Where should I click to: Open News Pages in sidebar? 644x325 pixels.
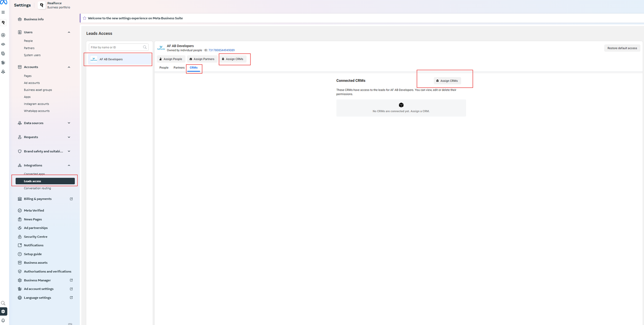click(x=33, y=219)
